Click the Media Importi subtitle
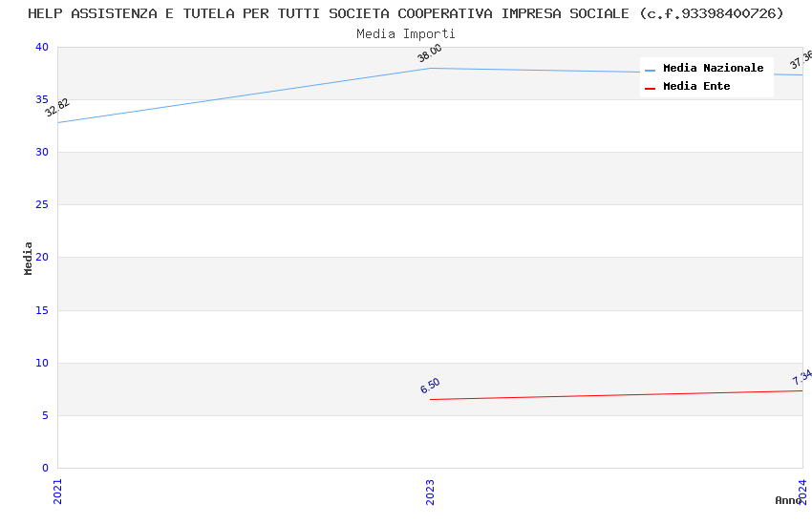 coord(406,34)
